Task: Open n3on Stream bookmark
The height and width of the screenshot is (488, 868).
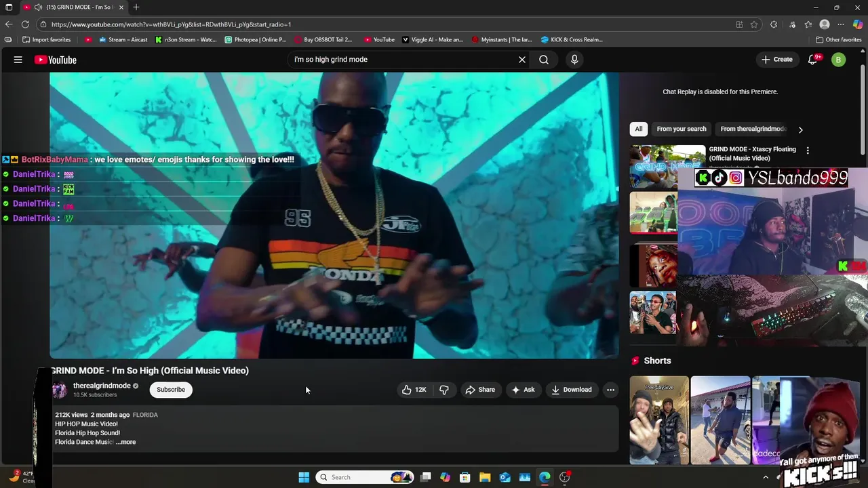Action: tap(186, 39)
